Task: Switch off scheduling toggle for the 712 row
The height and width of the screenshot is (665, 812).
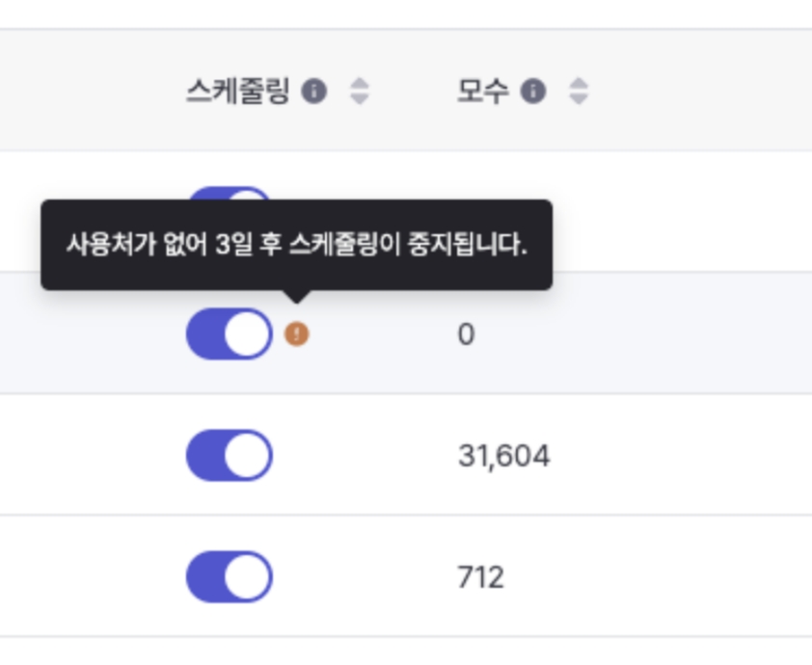Action: click(x=229, y=577)
